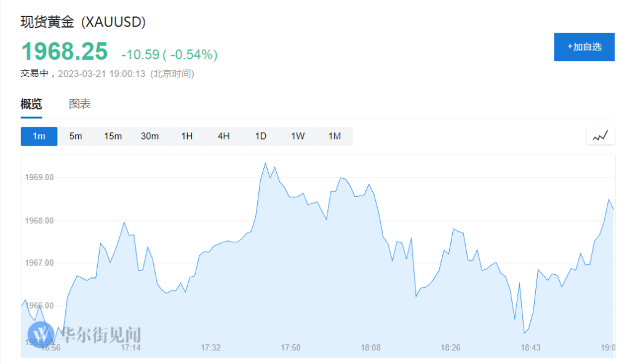Image resolution: width=630 pixels, height=364 pixels.
Task: Click the chart type line icon
Action: (600, 136)
